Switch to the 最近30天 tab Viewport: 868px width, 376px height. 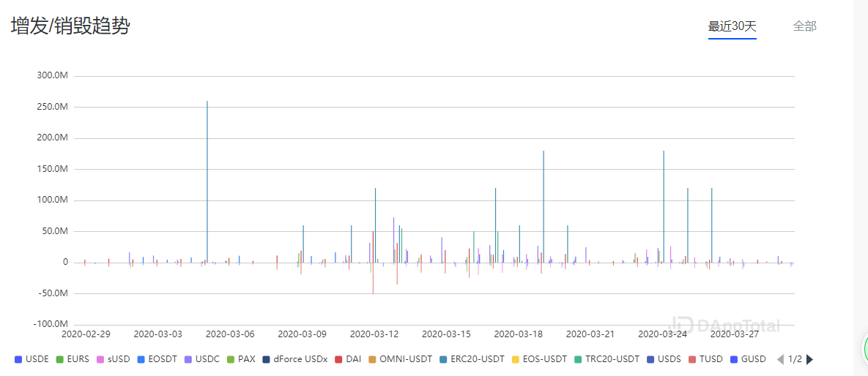pyautogui.click(x=732, y=26)
